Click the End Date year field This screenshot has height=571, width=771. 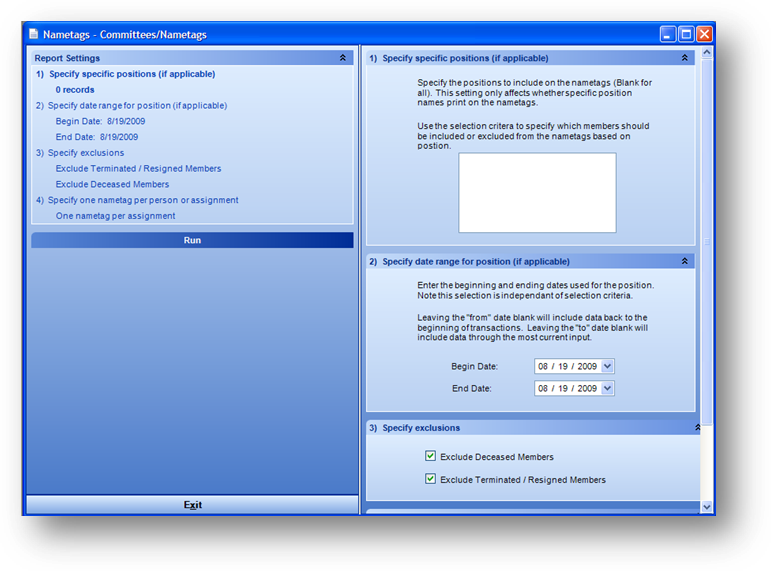[x=587, y=389]
